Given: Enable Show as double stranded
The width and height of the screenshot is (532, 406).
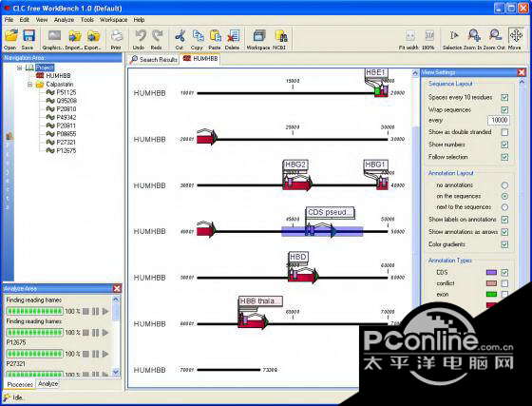Looking at the screenshot, I should pos(504,132).
